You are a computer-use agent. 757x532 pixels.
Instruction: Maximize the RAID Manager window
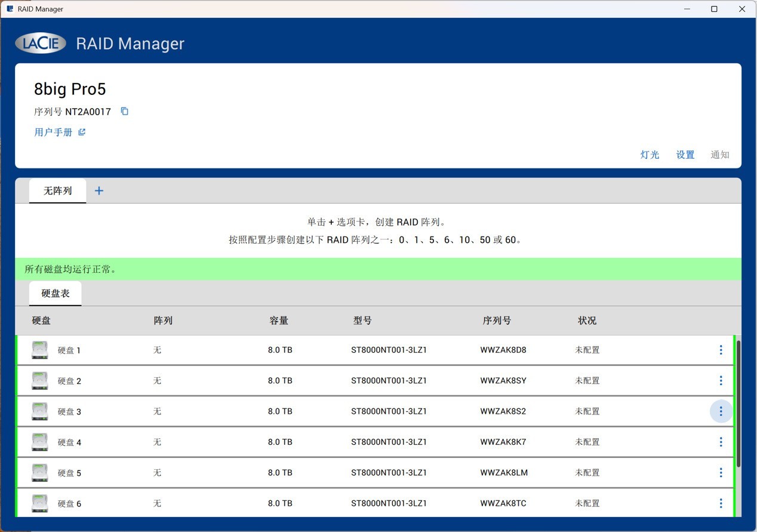(x=714, y=9)
